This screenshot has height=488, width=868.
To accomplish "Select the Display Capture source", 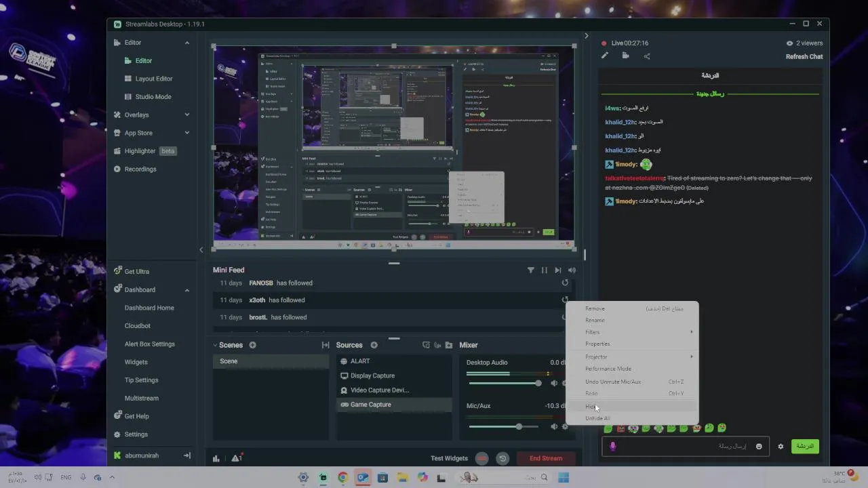I will tap(394, 375).
